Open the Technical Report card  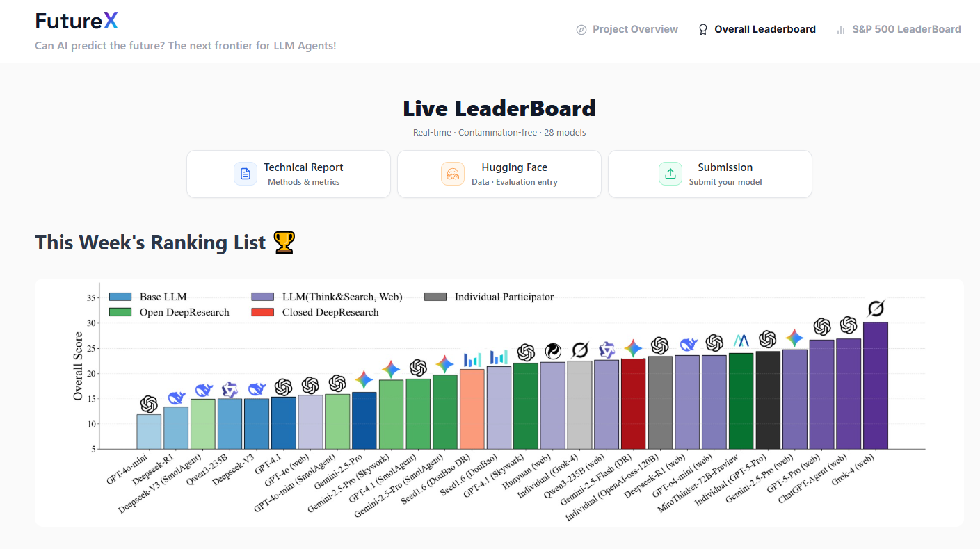point(289,174)
